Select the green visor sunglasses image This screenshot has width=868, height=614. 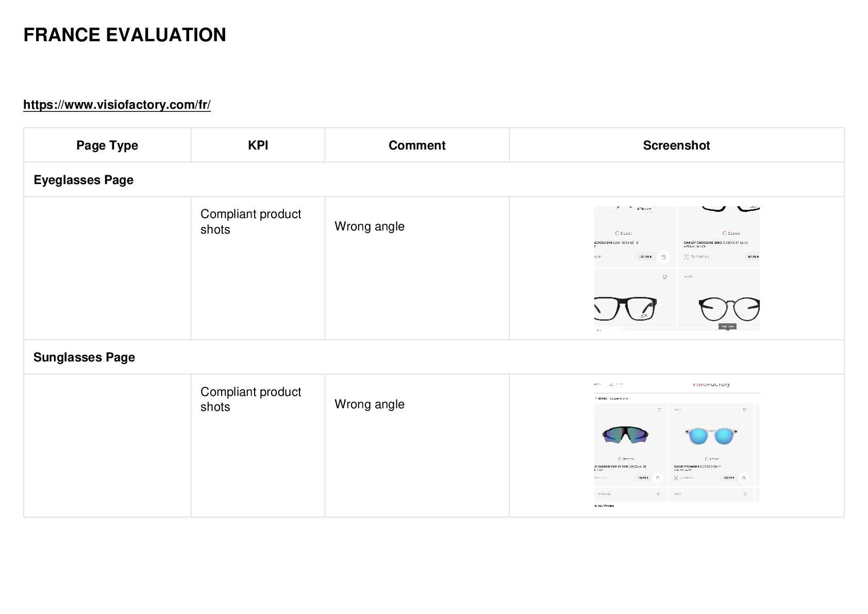pos(625,435)
